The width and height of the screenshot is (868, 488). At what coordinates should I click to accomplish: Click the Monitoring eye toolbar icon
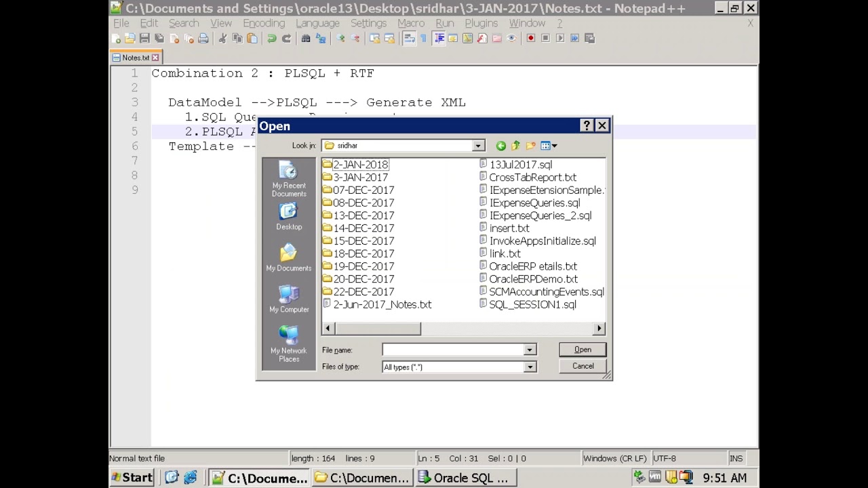point(511,39)
